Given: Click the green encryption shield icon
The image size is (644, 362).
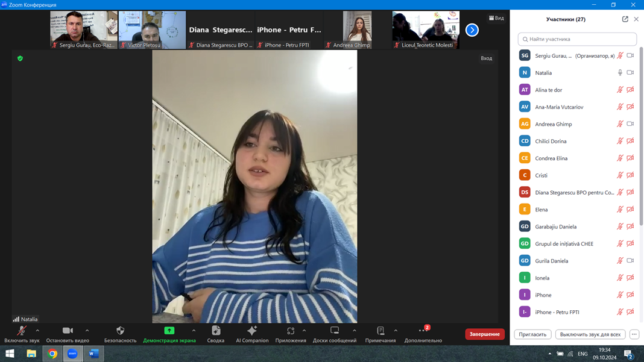Looking at the screenshot, I should (x=20, y=58).
